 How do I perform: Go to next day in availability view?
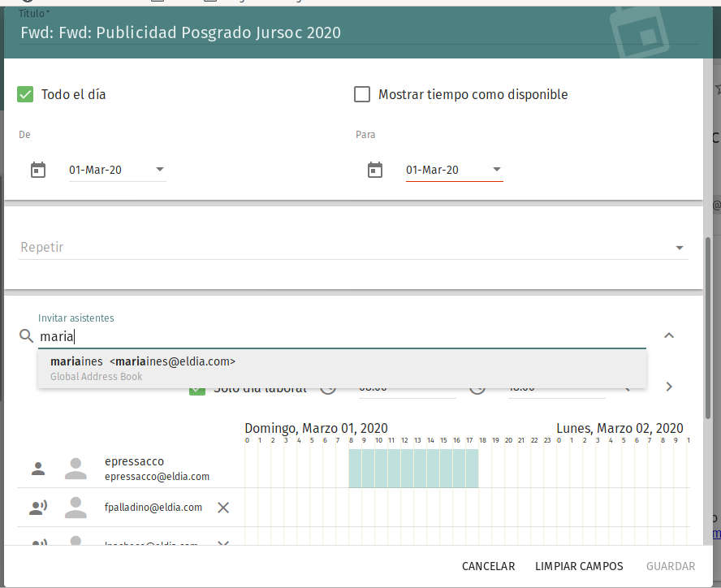[x=669, y=387]
